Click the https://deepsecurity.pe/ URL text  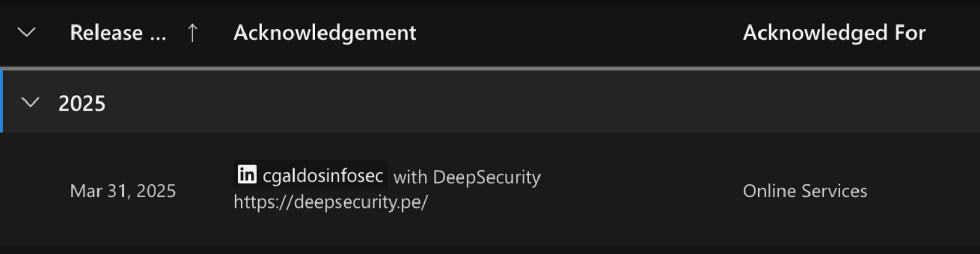(x=331, y=202)
